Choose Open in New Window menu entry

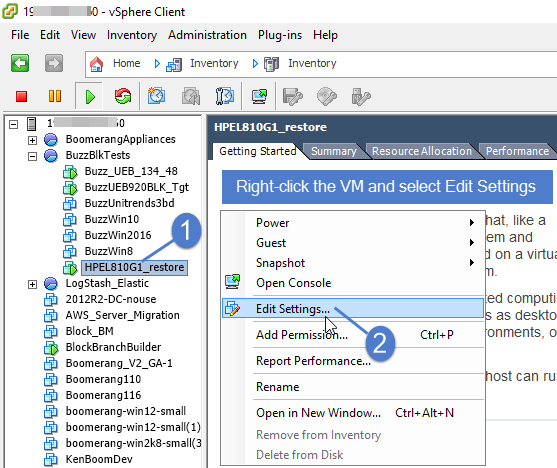(353, 413)
